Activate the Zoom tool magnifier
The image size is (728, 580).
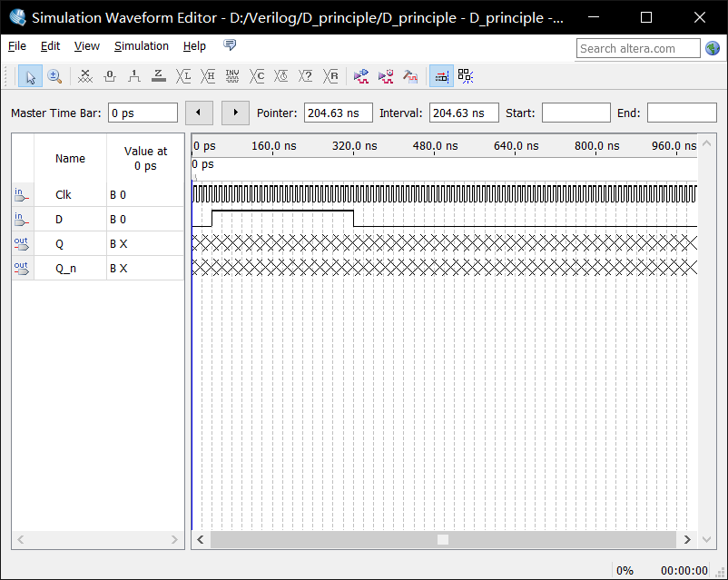click(x=54, y=76)
